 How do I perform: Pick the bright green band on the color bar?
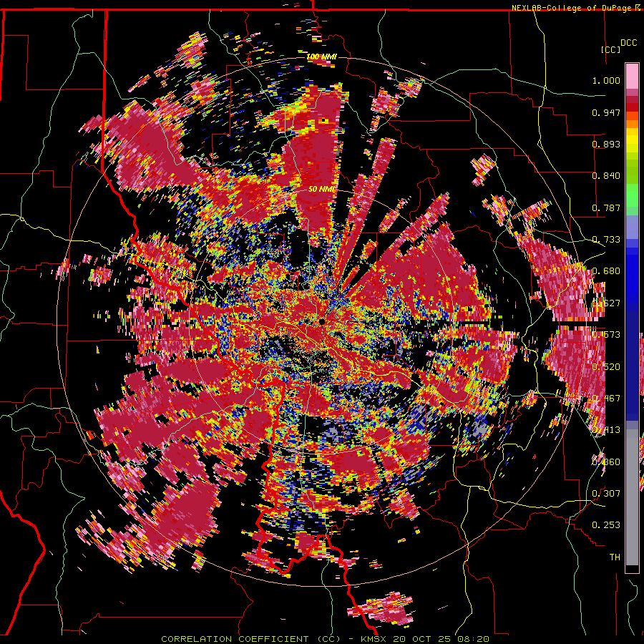[x=632, y=195]
